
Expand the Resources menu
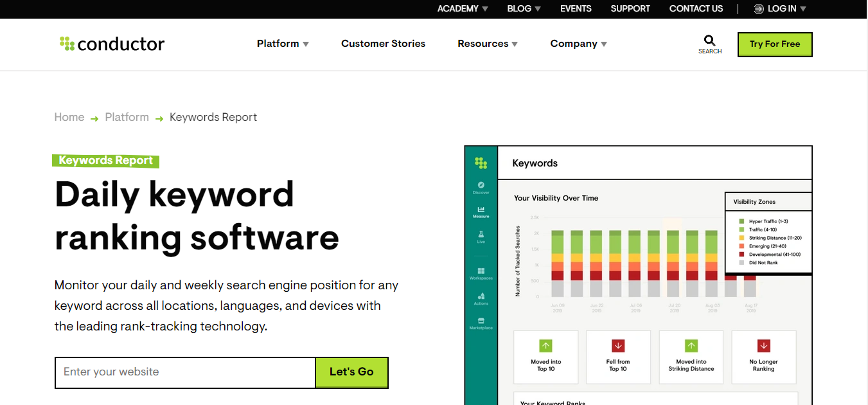488,44
